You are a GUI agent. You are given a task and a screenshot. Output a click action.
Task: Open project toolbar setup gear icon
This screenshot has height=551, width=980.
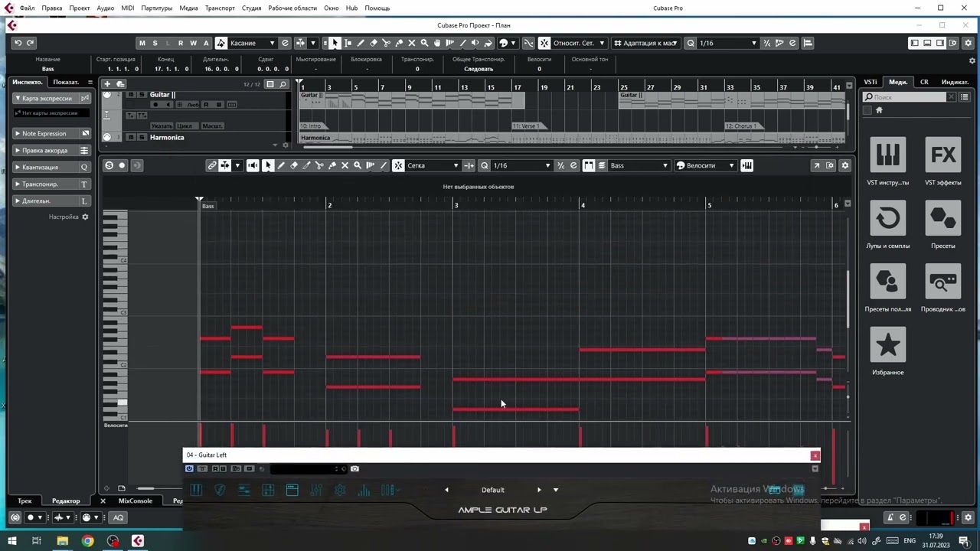click(968, 43)
